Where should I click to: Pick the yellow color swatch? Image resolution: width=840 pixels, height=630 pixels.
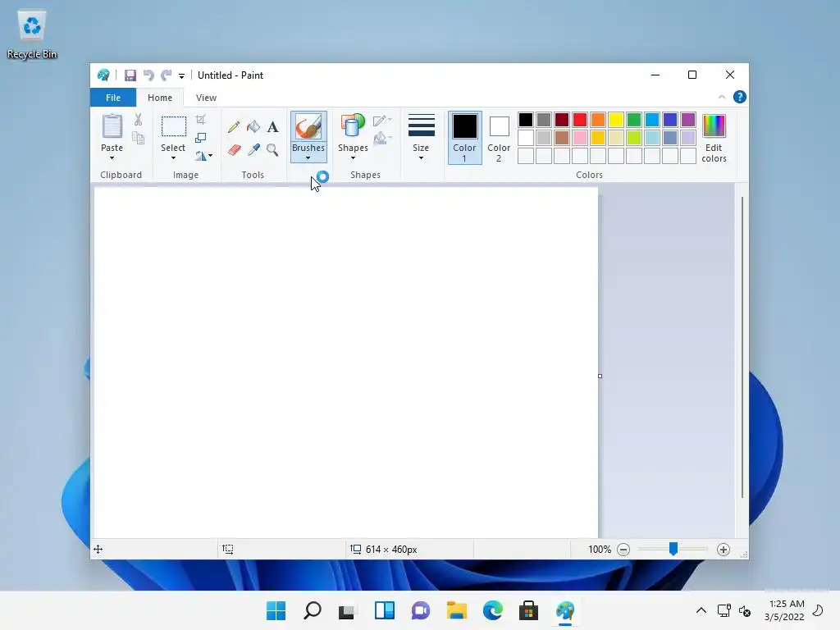coord(615,120)
